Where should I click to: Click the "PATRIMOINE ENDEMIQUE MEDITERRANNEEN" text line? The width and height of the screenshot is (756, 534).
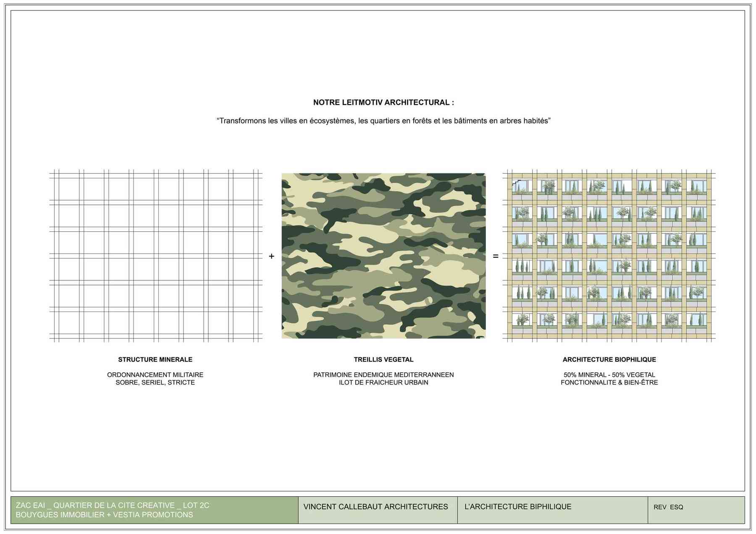click(383, 375)
